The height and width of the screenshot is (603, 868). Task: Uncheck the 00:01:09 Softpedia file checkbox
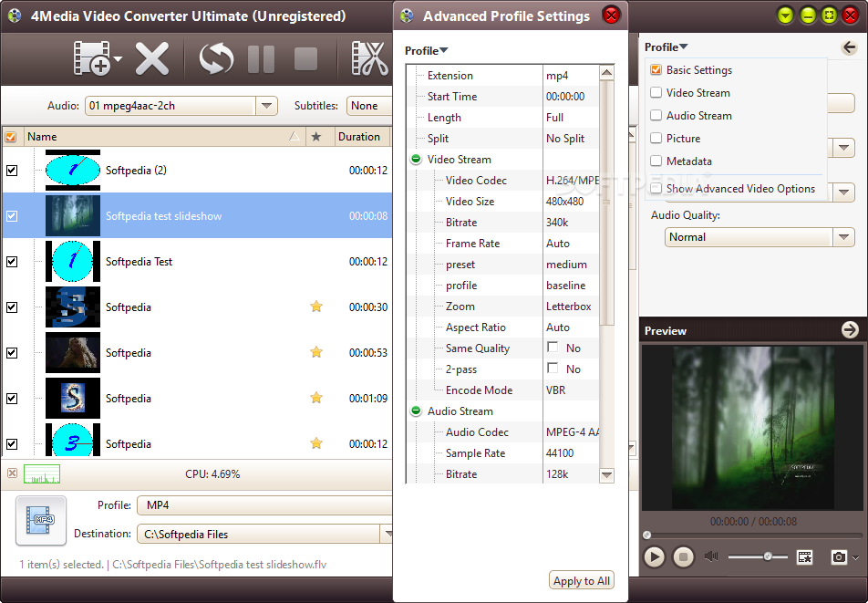12,398
